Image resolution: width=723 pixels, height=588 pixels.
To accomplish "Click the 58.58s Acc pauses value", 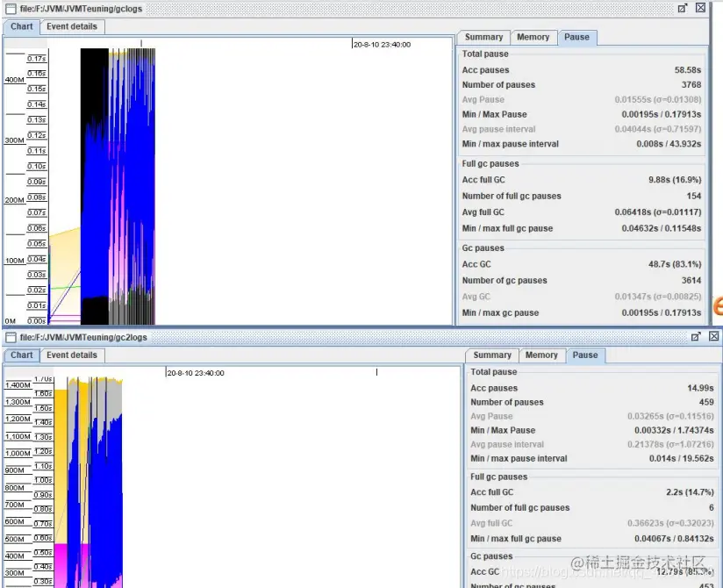I will coord(688,70).
